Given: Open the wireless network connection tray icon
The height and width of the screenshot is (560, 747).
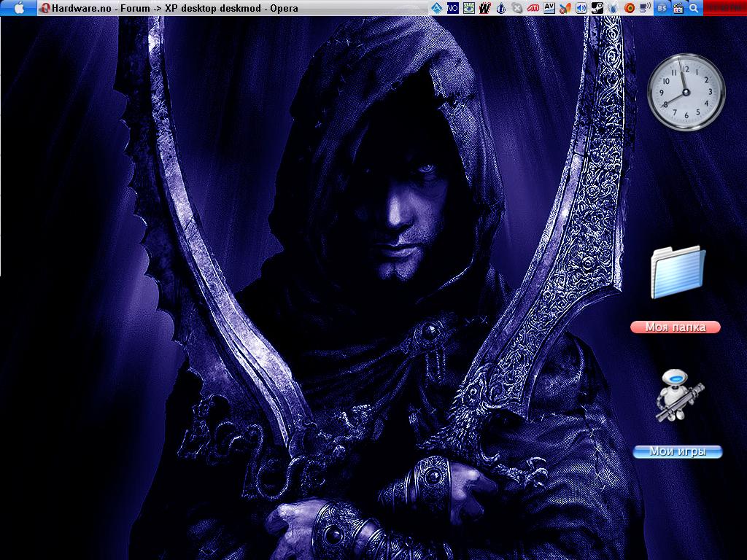Looking at the screenshot, I should coord(646,8).
